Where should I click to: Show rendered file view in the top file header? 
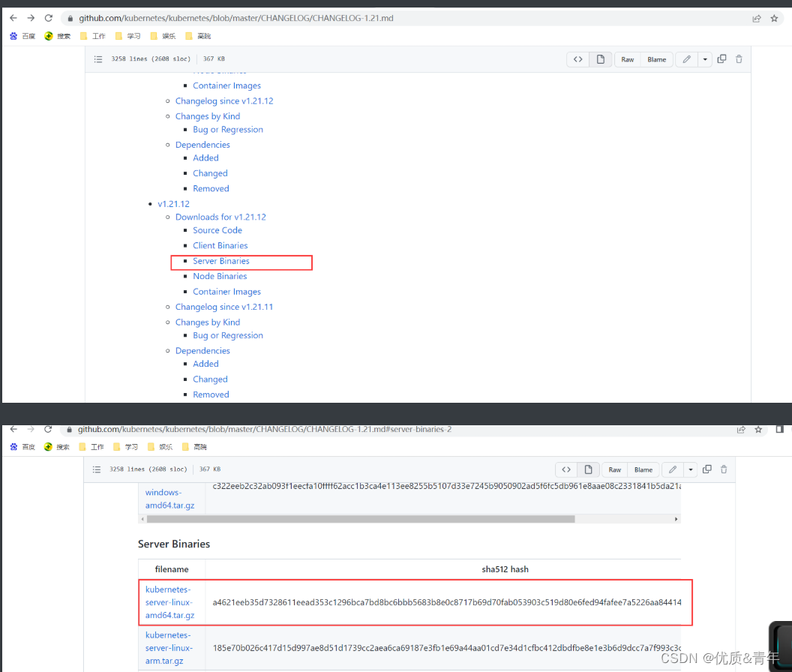tap(601, 59)
